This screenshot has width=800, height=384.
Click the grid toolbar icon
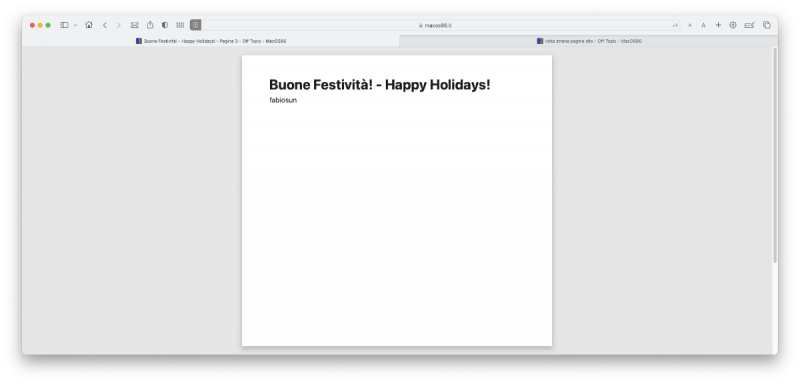(x=180, y=25)
